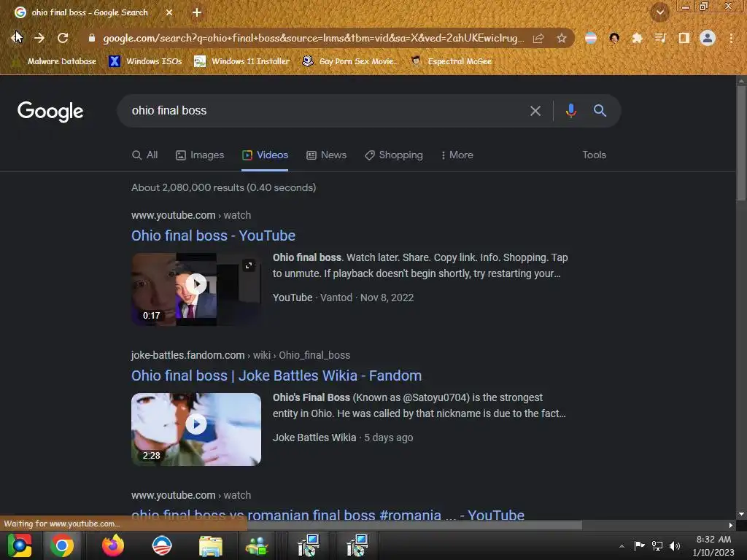Submit search with the magnifier icon

tap(600, 111)
